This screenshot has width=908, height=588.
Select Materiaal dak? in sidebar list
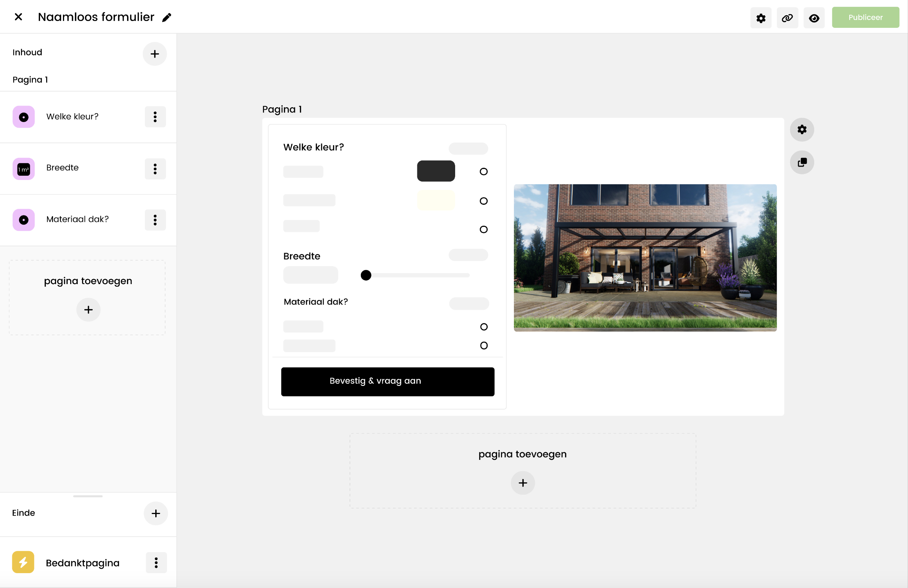tap(77, 219)
